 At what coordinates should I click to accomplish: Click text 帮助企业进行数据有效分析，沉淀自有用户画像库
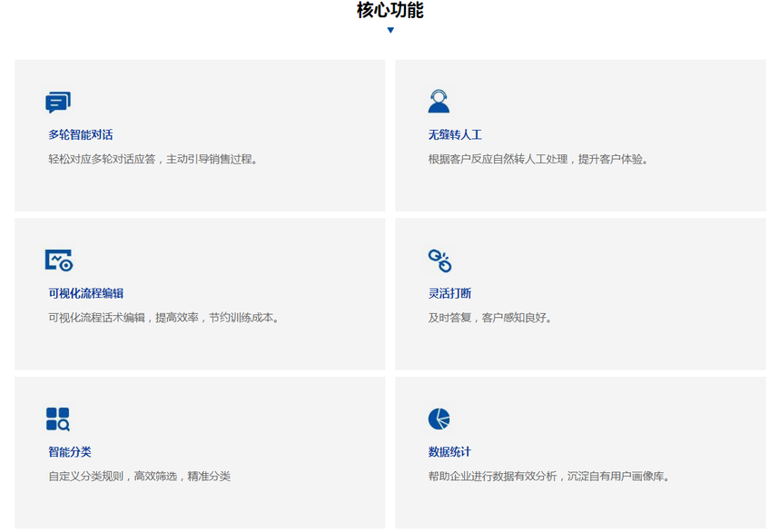[548, 477]
